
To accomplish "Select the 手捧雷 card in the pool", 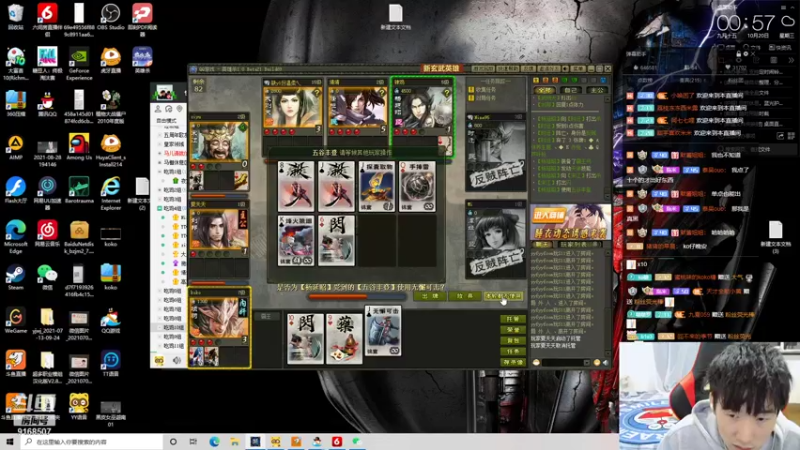I will [417, 186].
